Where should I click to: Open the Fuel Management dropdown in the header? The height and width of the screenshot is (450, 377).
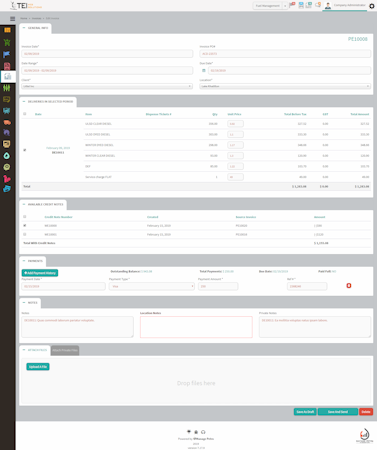pyautogui.click(x=270, y=6)
